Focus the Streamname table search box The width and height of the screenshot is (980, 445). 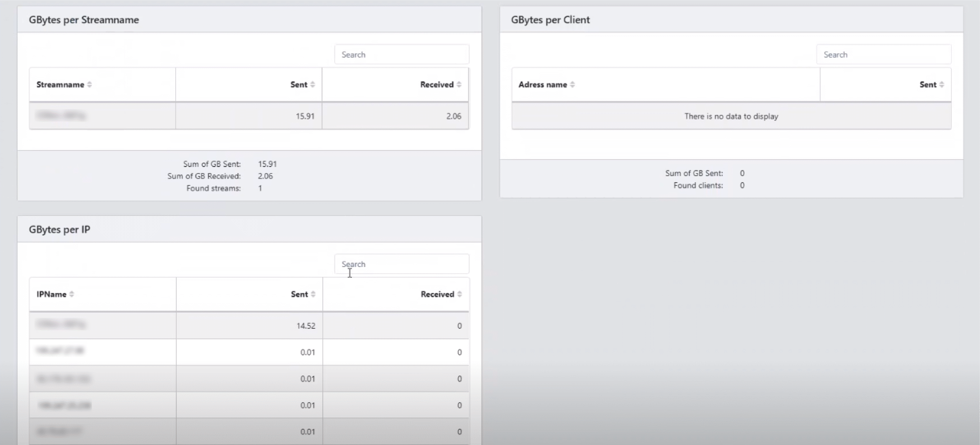point(402,55)
